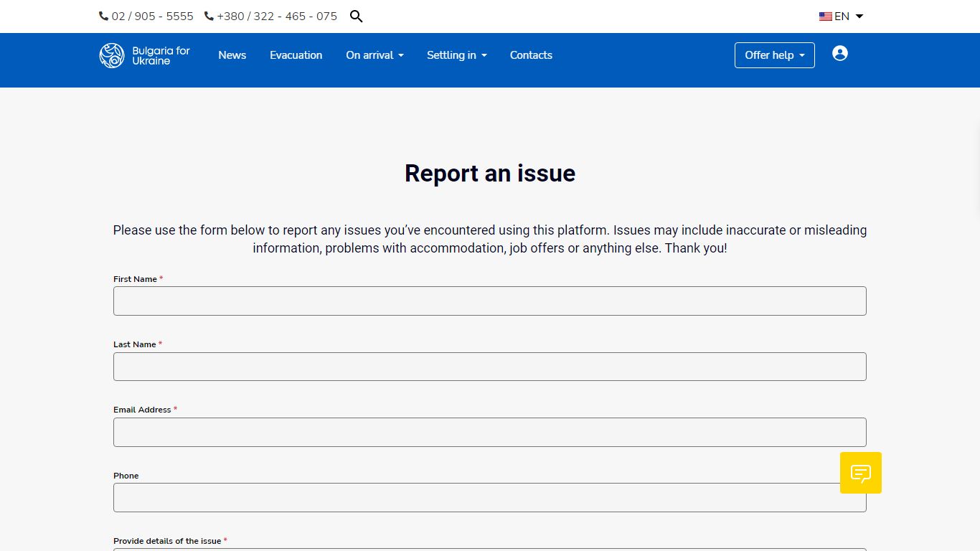
Task: Focus the Email Address input field
Action: (x=490, y=432)
